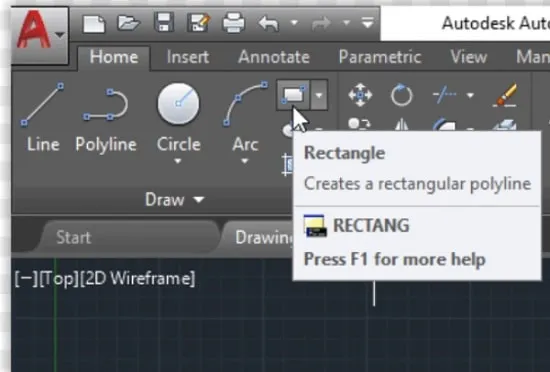Select the Rotate tool icon
Viewport: 550px width, 372px height.
point(401,95)
